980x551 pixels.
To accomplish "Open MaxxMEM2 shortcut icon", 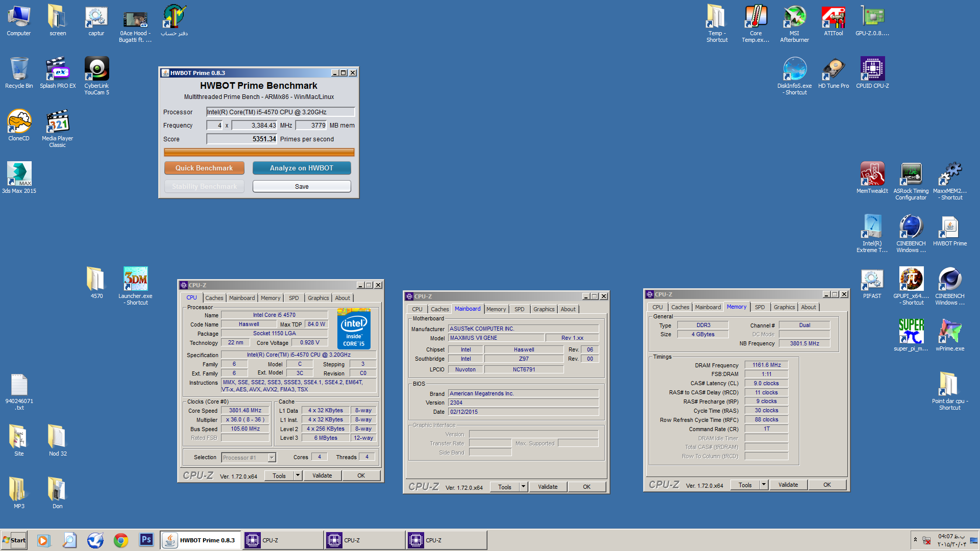I will coord(950,181).
